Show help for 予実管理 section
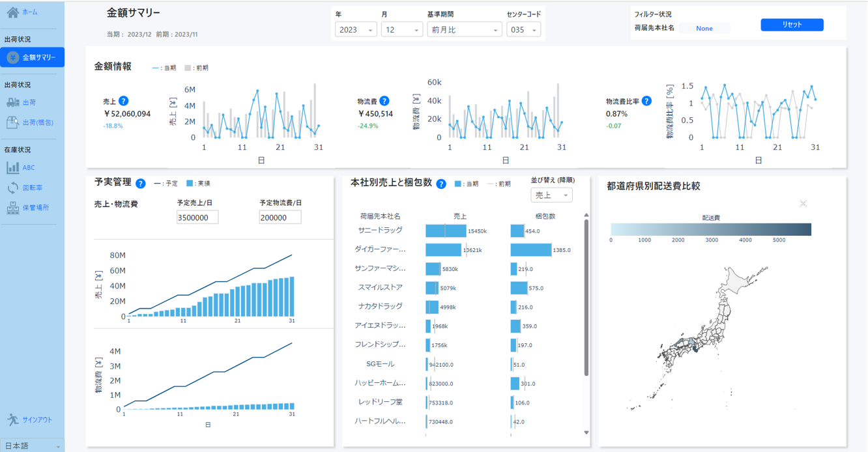 coord(140,184)
